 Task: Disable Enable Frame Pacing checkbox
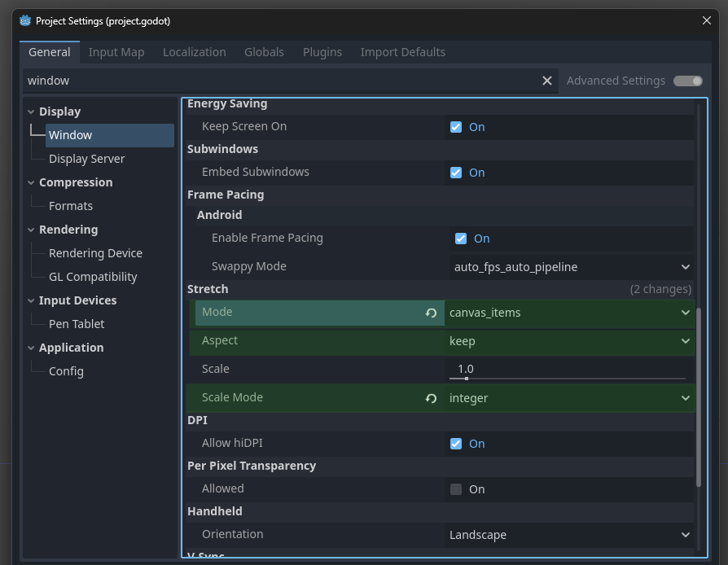461,239
